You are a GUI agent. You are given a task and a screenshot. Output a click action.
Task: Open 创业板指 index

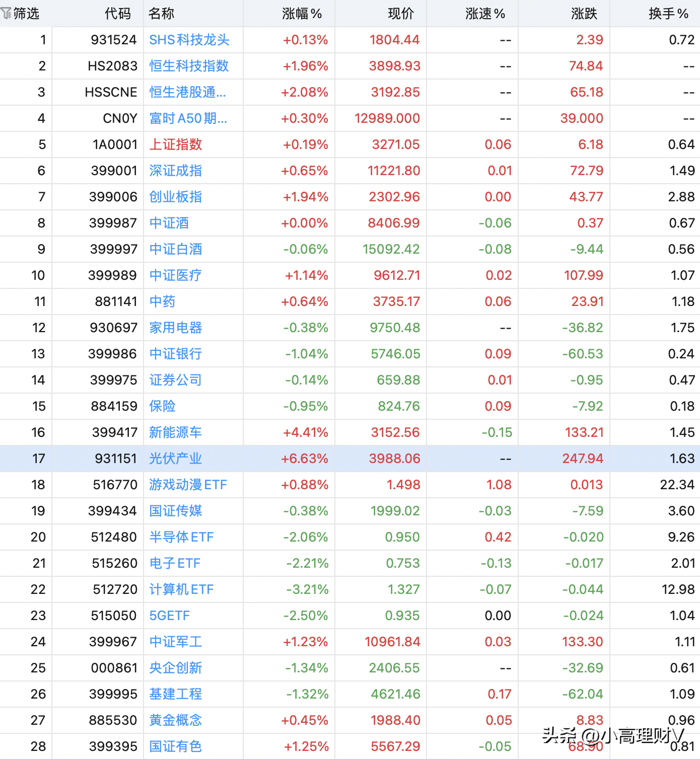click(x=176, y=197)
